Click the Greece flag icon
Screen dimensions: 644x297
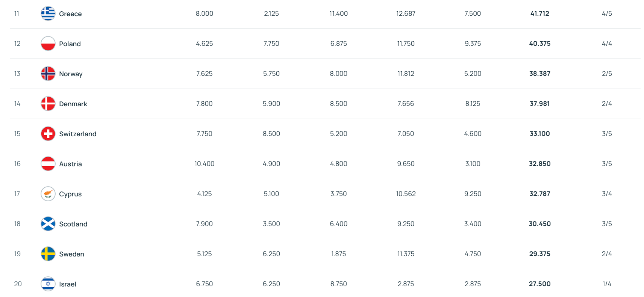[48, 14]
